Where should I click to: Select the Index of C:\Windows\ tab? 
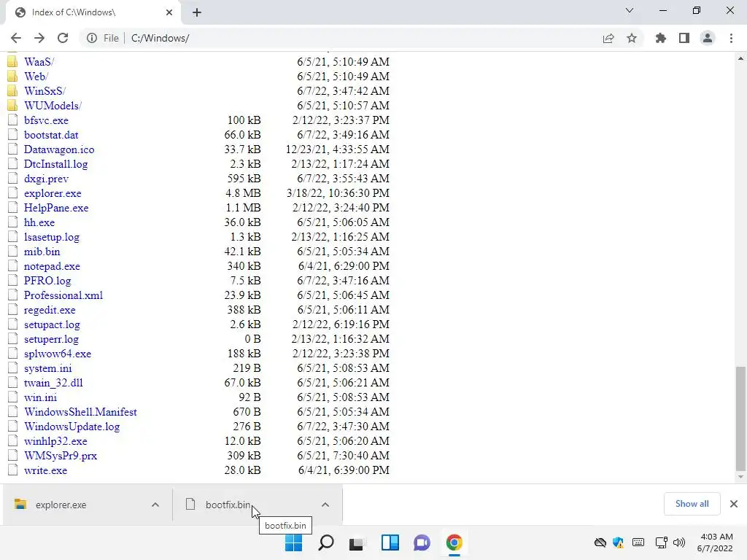[93, 12]
